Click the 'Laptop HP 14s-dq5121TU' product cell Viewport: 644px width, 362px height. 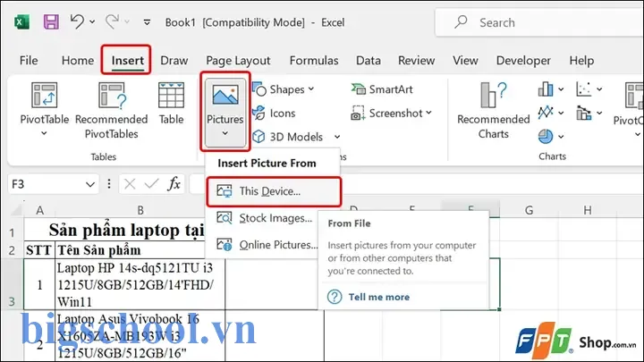[x=140, y=284]
